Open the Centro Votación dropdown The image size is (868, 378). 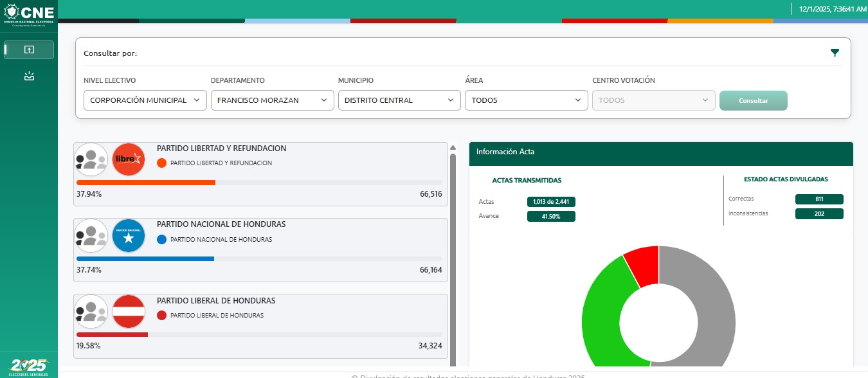[653, 100]
